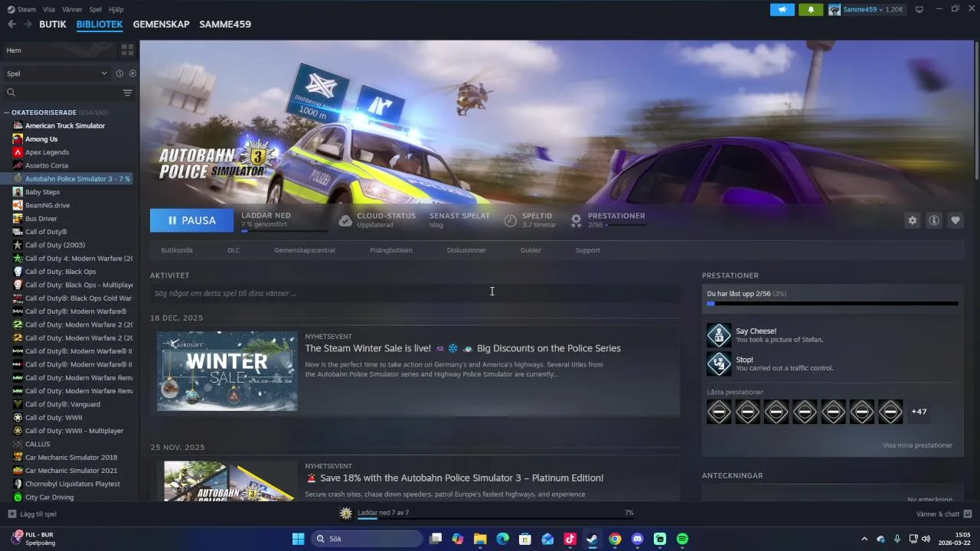Collapse the OKATEGORISERADE category
980x551 pixels.
point(7,112)
